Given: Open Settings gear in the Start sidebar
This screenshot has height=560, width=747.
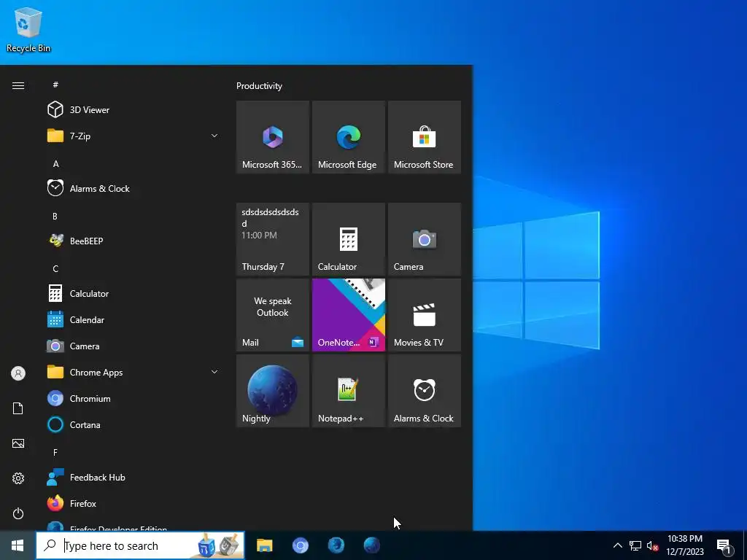Looking at the screenshot, I should click(x=18, y=478).
